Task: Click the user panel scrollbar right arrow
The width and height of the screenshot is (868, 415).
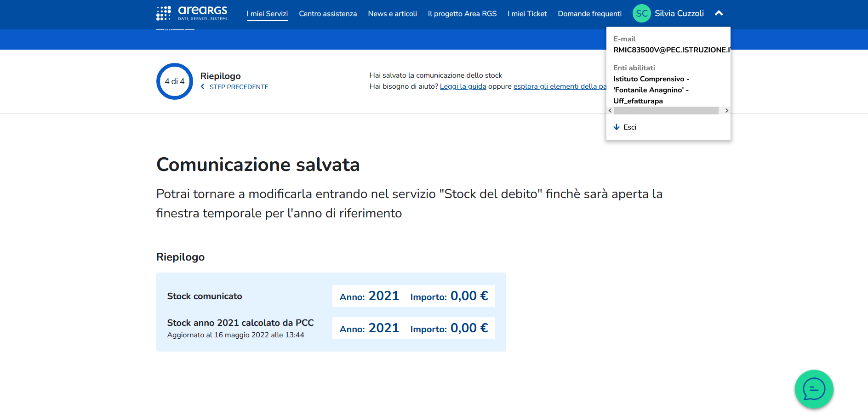Action: click(x=726, y=110)
